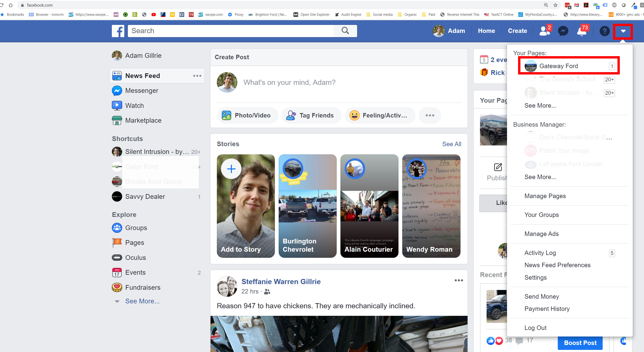Click the search magnifier button
The height and width of the screenshot is (352, 644).
click(345, 31)
